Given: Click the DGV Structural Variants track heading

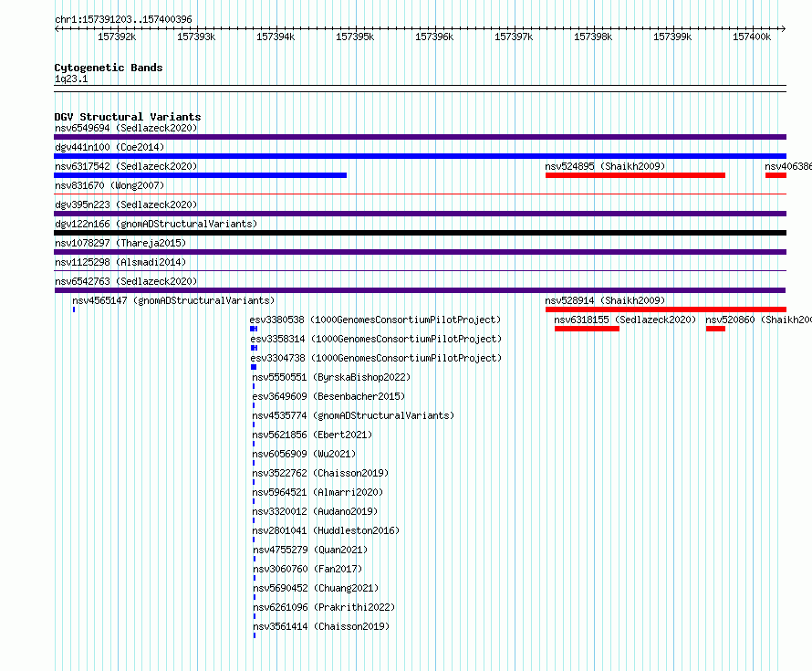Looking at the screenshot, I should coord(128,117).
